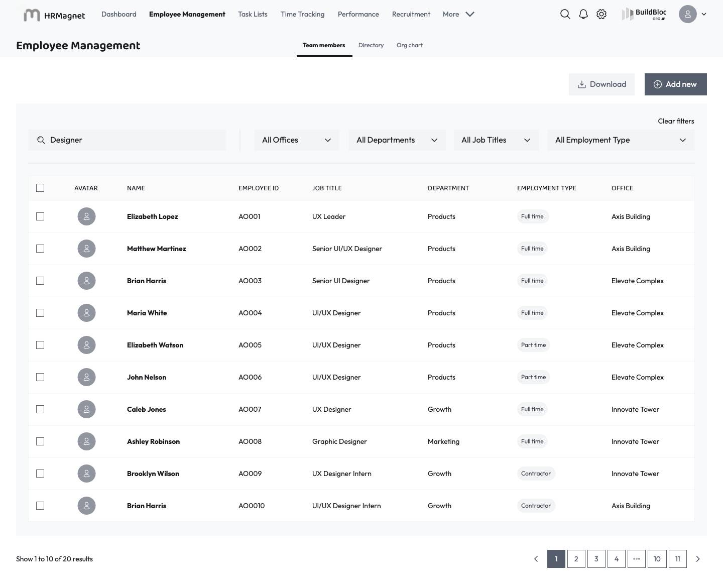Screen dimensions: 723x588
Task: Open the All Job Titles dropdown
Action: tap(496, 140)
